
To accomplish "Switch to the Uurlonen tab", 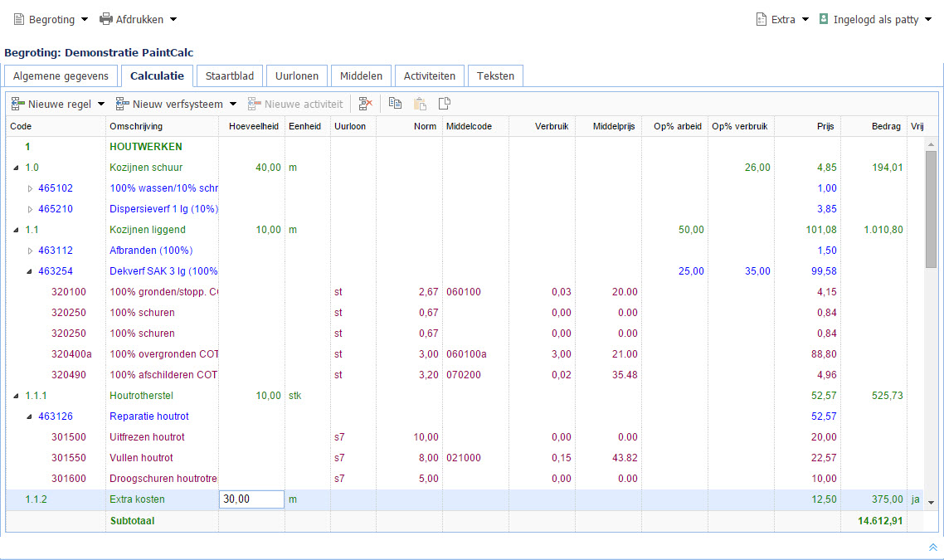I will point(297,75).
